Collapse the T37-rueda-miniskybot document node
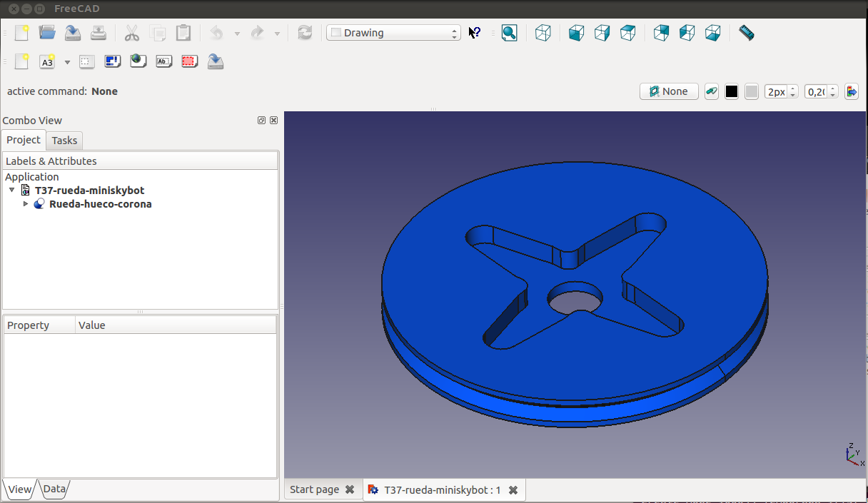The image size is (868, 503). (x=12, y=190)
